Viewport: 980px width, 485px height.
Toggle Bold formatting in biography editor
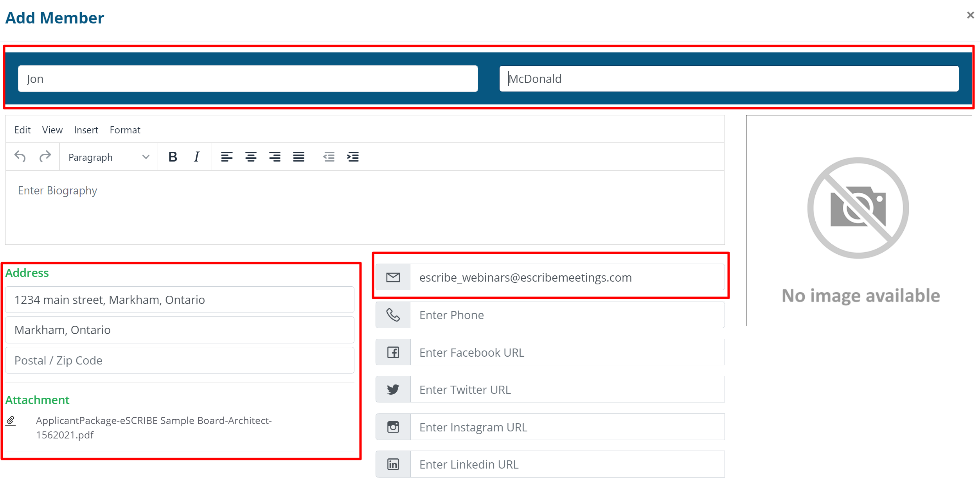[173, 157]
